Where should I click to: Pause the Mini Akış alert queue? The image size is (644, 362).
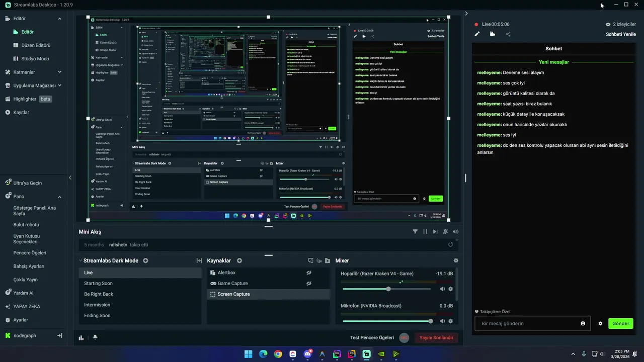[425, 232]
